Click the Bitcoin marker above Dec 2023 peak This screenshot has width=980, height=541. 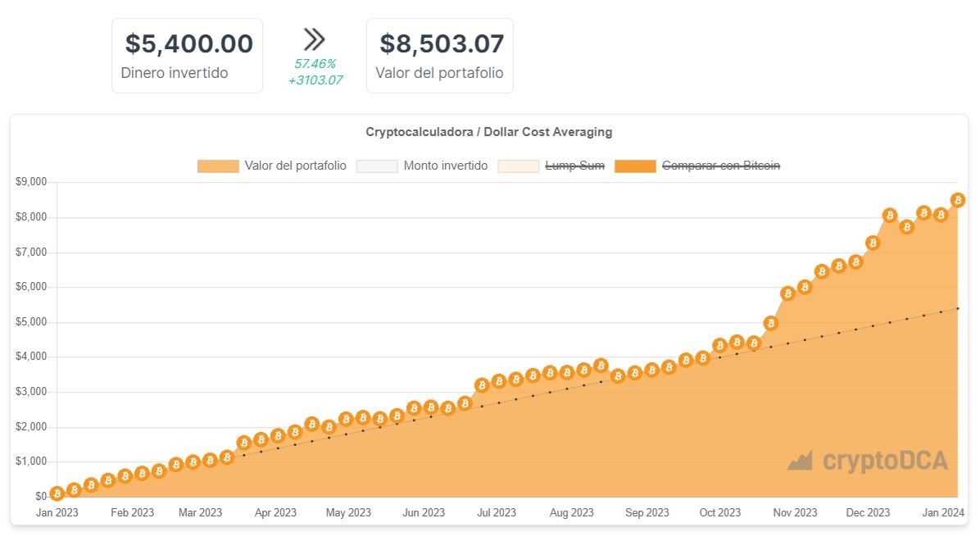coord(890,216)
